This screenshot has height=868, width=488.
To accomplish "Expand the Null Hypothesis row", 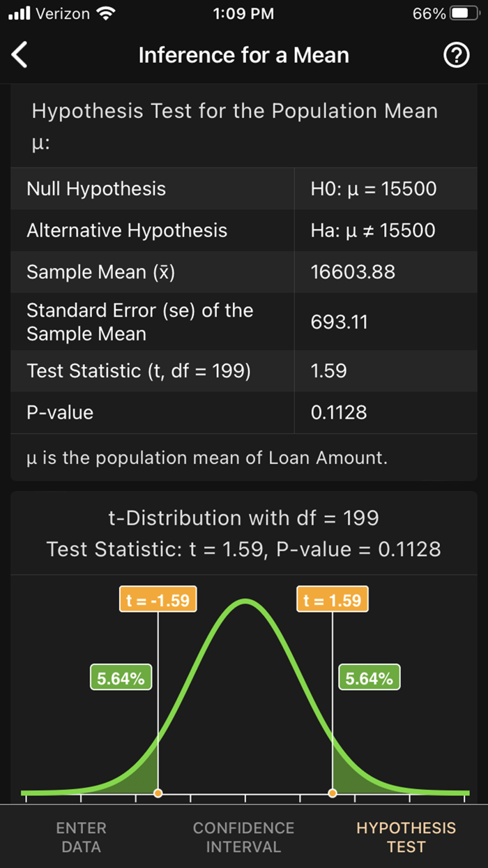I will [x=244, y=188].
